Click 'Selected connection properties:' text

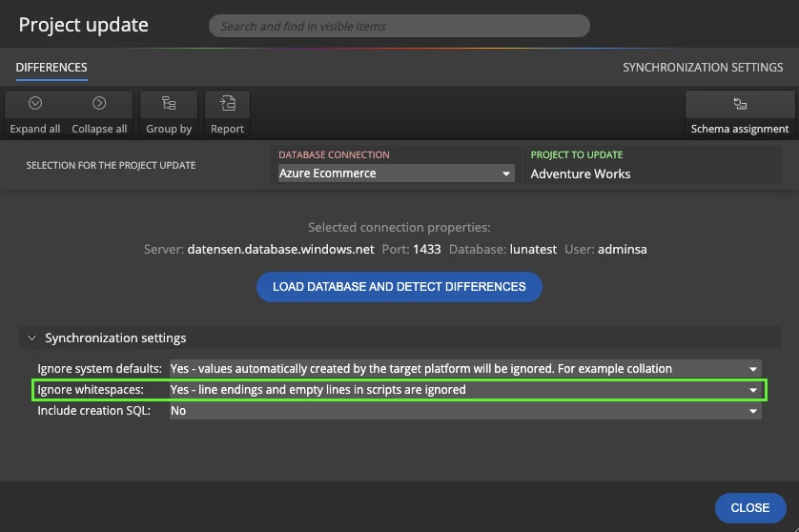coord(399,227)
